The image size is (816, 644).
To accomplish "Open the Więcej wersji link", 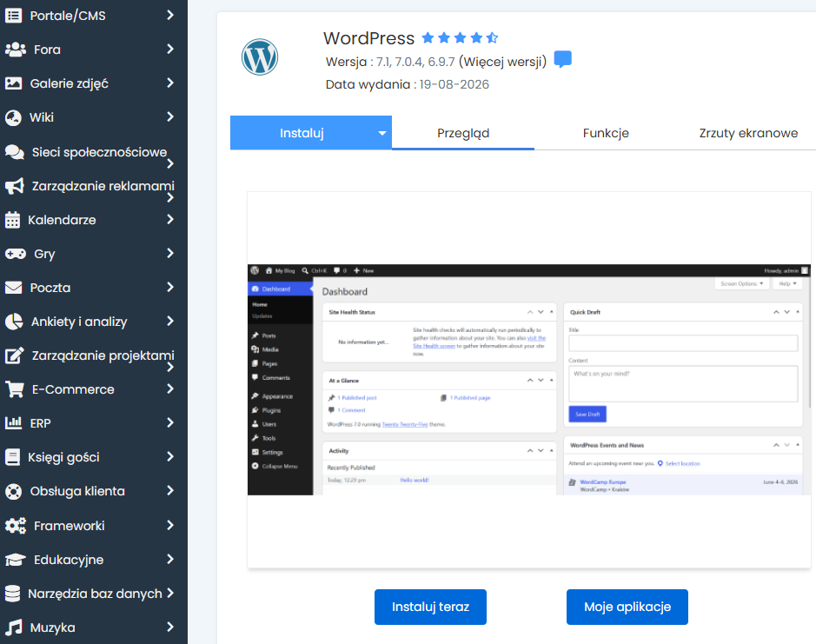I will pos(502,62).
